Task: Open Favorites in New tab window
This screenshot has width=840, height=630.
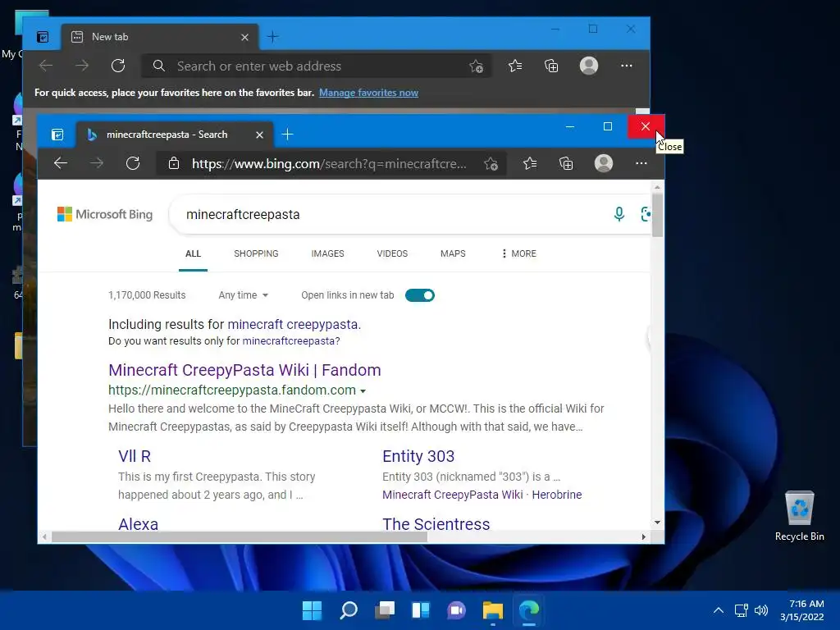Action: tap(515, 66)
